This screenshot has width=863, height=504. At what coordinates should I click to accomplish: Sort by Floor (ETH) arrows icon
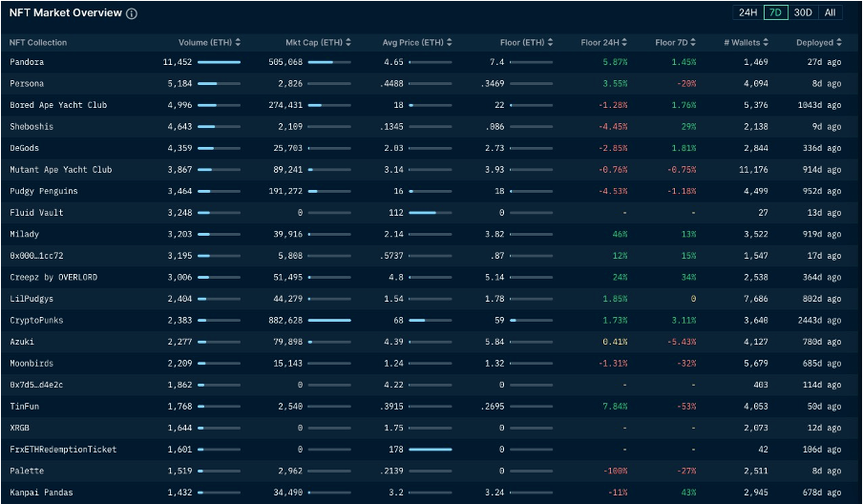coord(551,42)
